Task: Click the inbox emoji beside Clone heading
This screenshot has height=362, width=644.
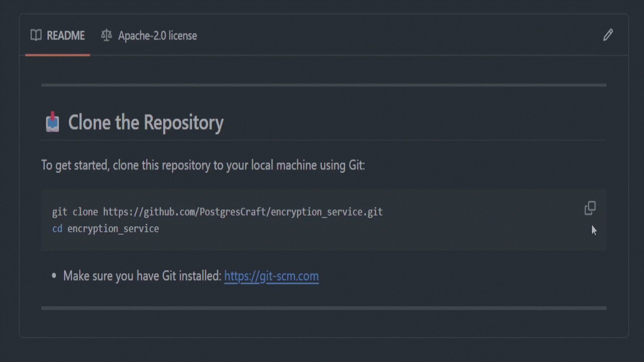Action: tap(52, 122)
